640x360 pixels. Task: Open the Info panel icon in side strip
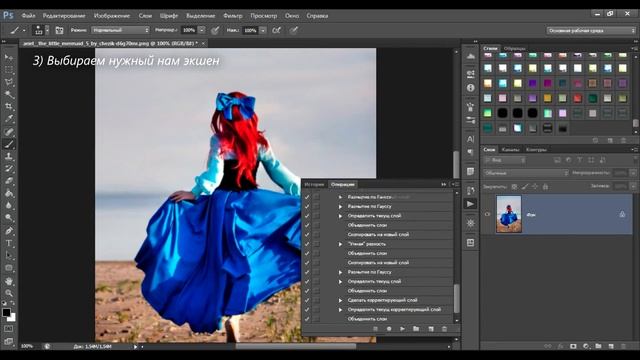pyautogui.click(x=471, y=88)
